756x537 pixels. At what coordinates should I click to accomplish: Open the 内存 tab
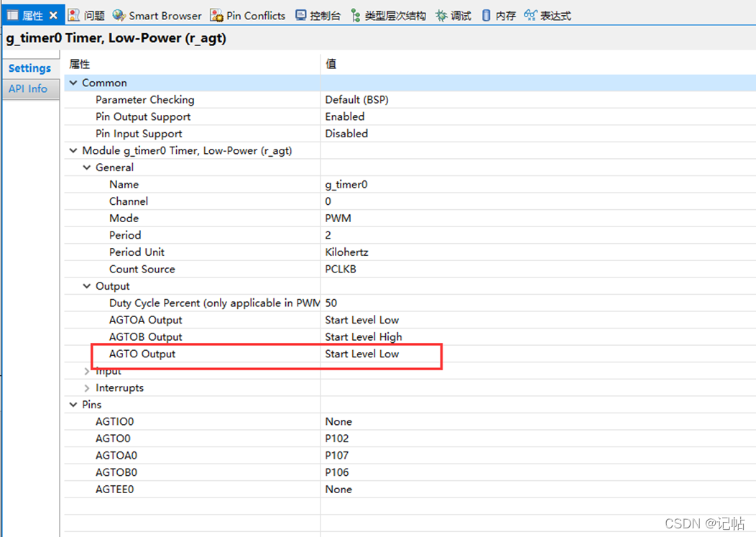tap(505, 15)
